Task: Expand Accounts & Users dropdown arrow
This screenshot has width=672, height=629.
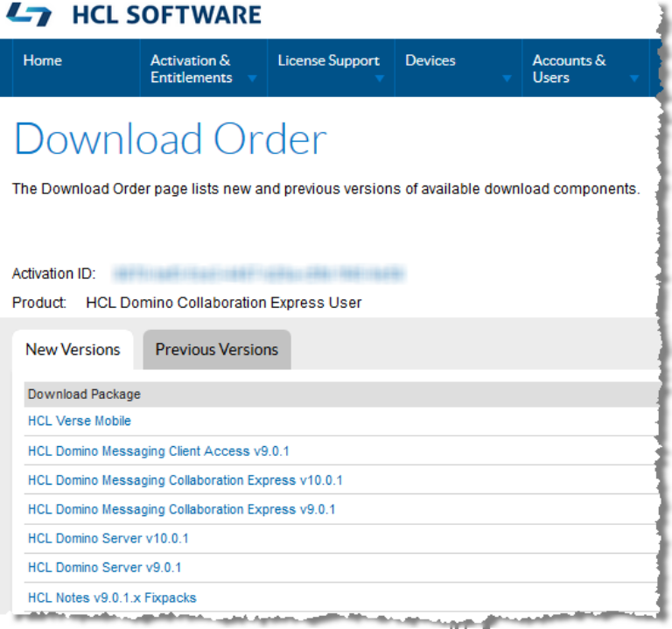Action: click(x=634, y=79)
